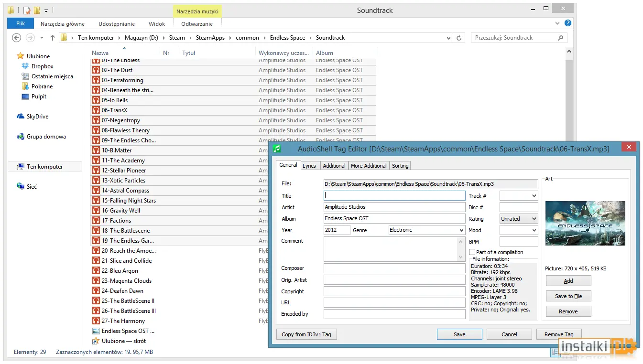Click the Save button
The height and width of the screenshot is (364, 643).
pos(459,334)
